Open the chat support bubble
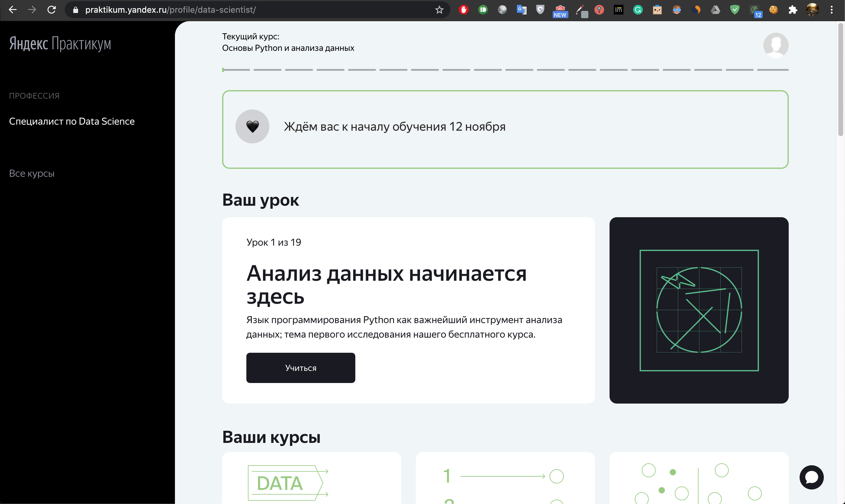The width and height of the screenshot is (845, 504). pos(811,477)
